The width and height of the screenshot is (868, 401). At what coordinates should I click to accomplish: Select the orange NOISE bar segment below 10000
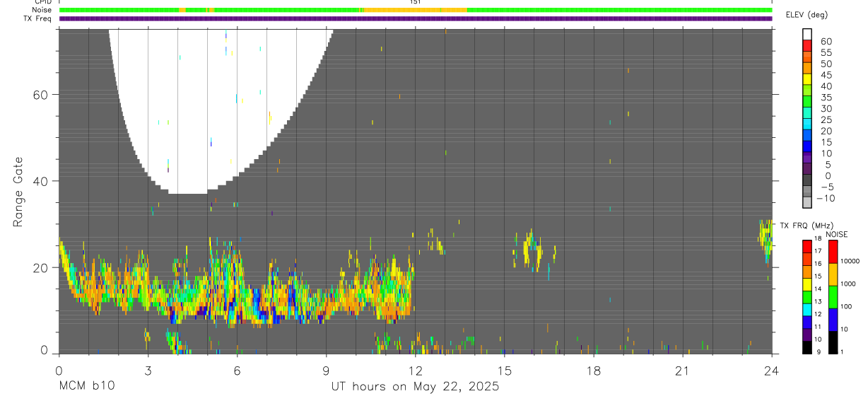click(832, 273)
